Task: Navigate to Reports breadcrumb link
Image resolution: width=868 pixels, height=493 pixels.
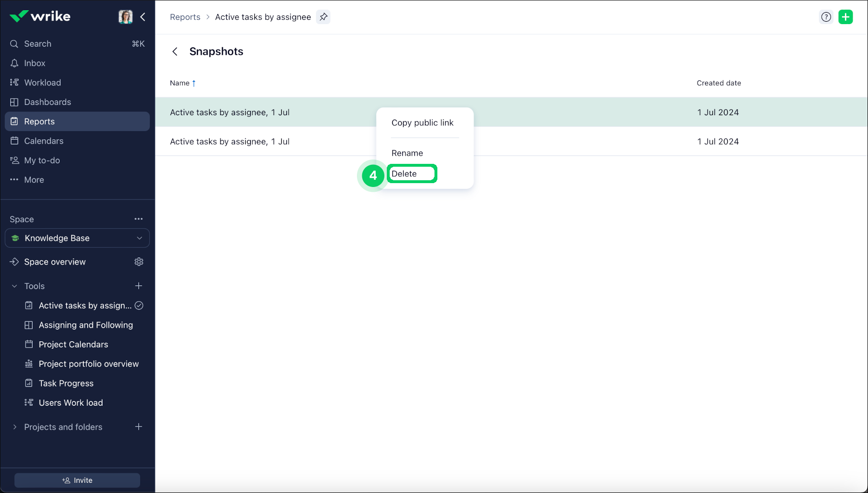Action: tap(185, 17)
